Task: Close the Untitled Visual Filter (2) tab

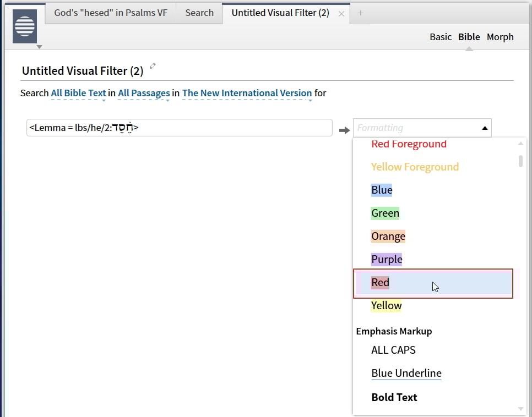Action: tap(341, 14)
